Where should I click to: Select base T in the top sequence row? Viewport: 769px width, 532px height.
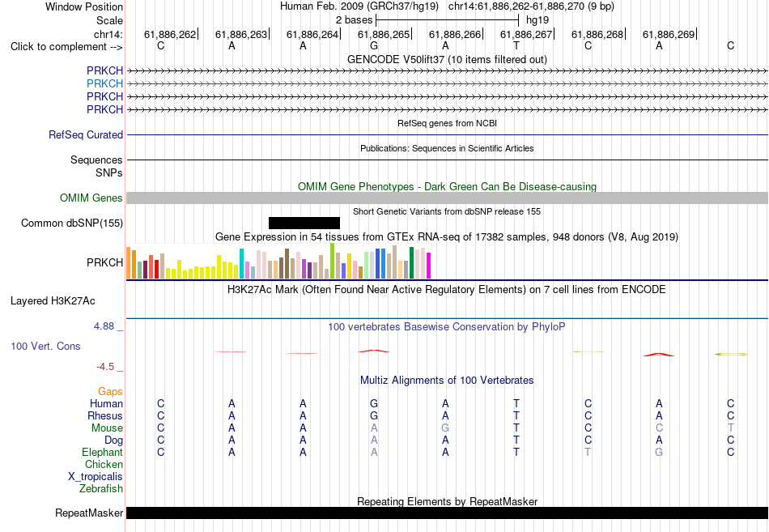coord(516,45)
